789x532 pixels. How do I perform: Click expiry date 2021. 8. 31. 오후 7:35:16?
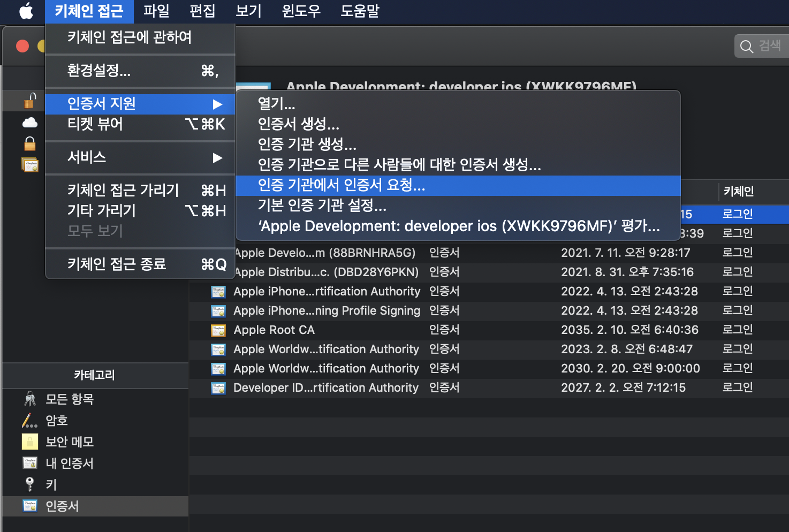[627, 272]
